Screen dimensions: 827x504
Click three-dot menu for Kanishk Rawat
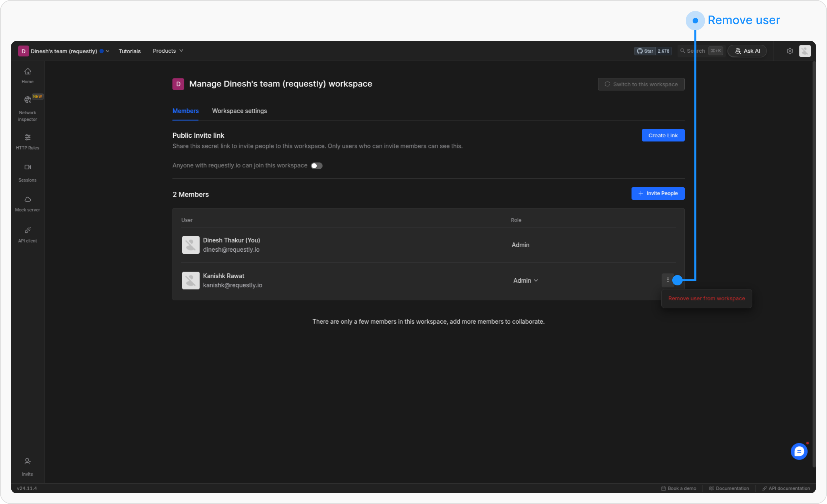tap(667, 280)
